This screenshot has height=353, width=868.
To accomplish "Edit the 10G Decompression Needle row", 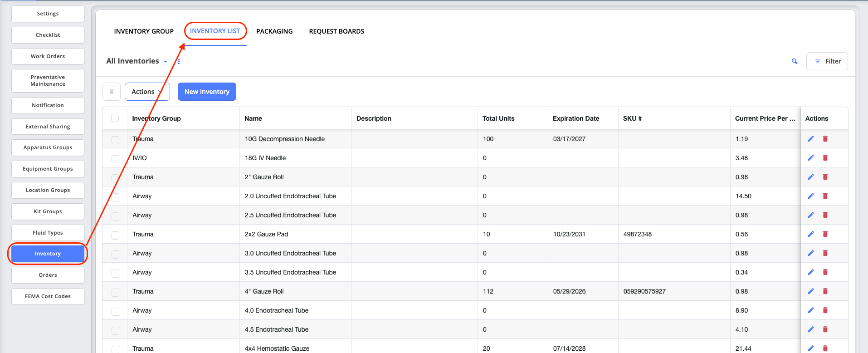I will [x=811, y=139].
